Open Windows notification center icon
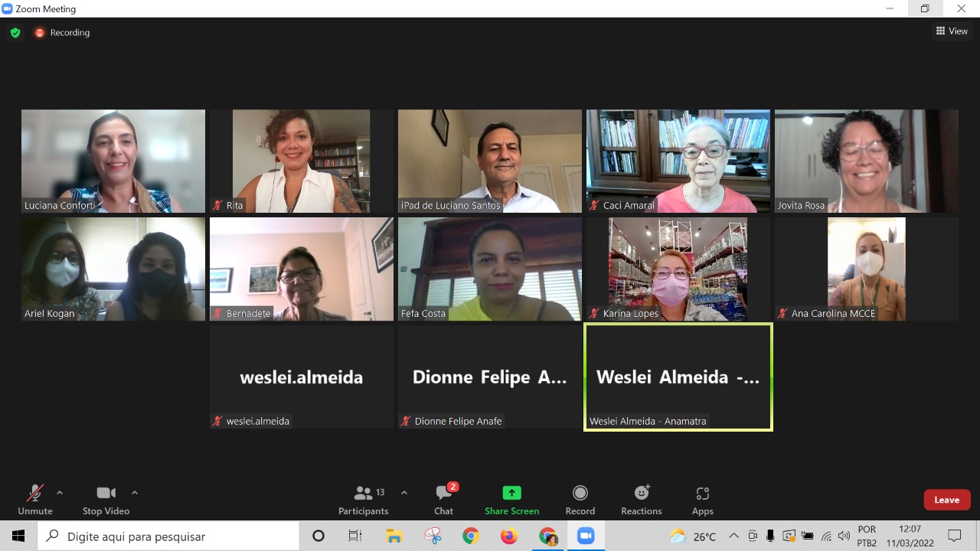Viewport: 980px width, 551px height. pos(955,536)
